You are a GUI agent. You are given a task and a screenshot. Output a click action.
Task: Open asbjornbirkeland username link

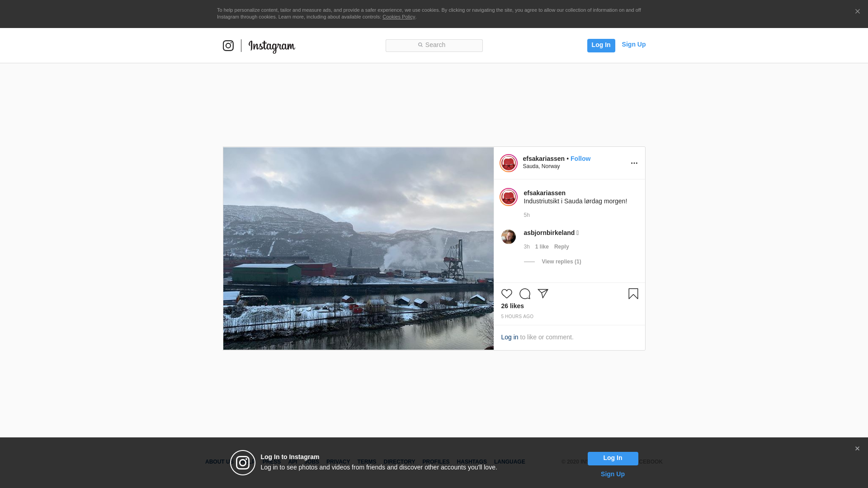(x=549, y=233)
